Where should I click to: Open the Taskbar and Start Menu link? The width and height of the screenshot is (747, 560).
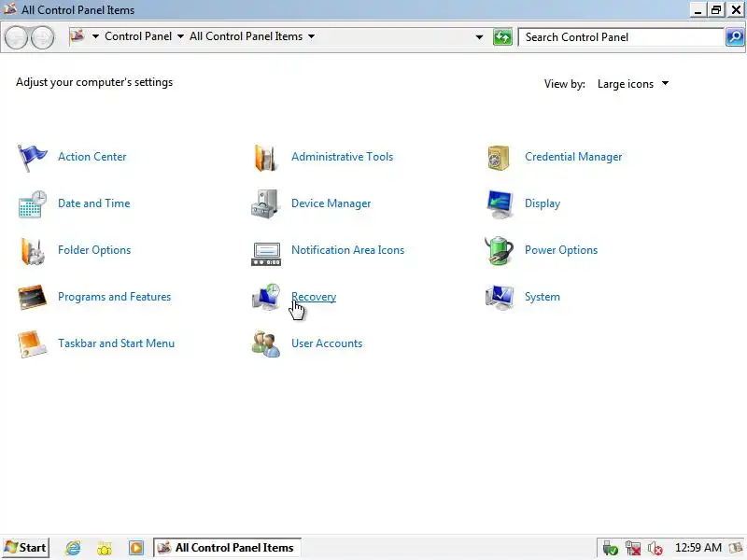tap(116, 343)
